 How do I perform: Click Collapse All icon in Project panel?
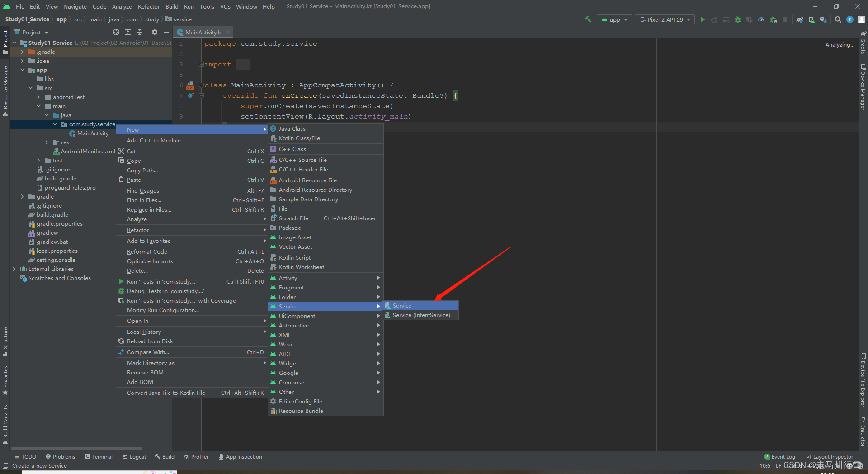(140, 32)
